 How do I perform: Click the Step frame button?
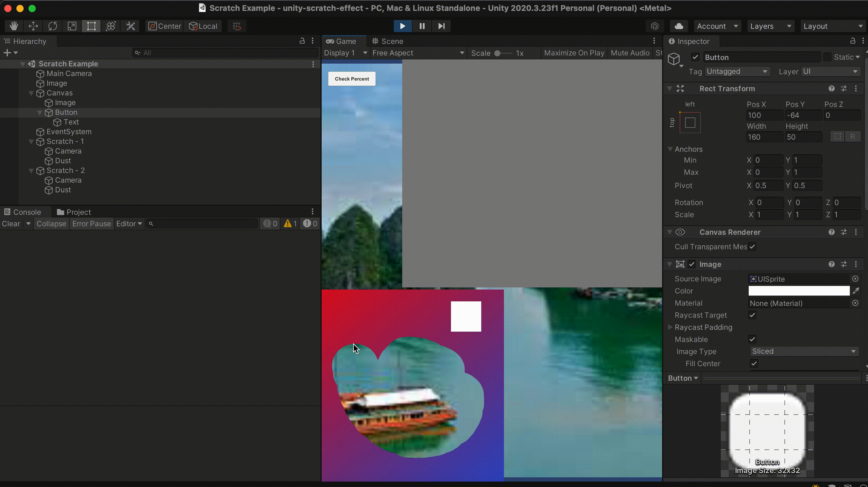pyautogui.click(x=441, y=26)
